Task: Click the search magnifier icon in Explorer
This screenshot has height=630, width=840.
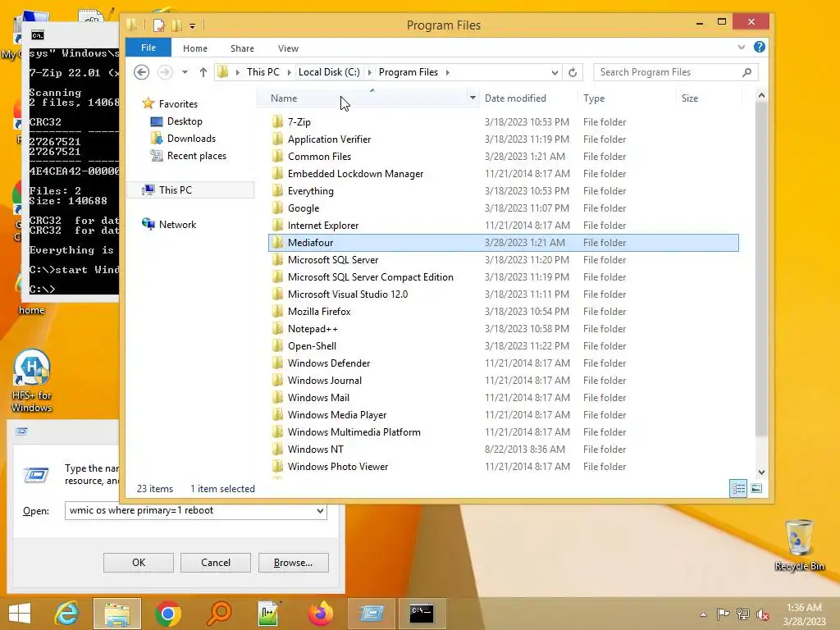Action: [746, 72]
